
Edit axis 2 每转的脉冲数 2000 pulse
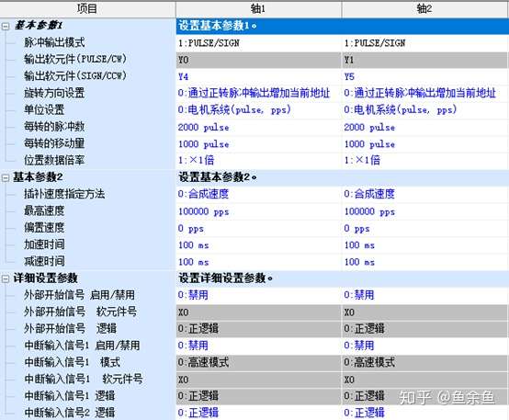point(424,128)
